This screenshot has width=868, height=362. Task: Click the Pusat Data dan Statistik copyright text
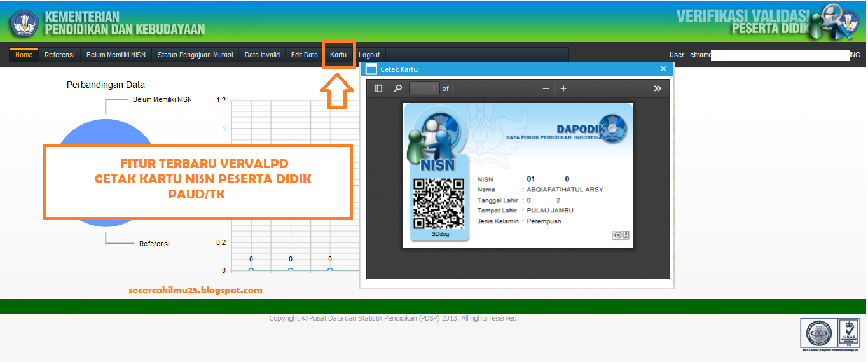coord(394,318)
